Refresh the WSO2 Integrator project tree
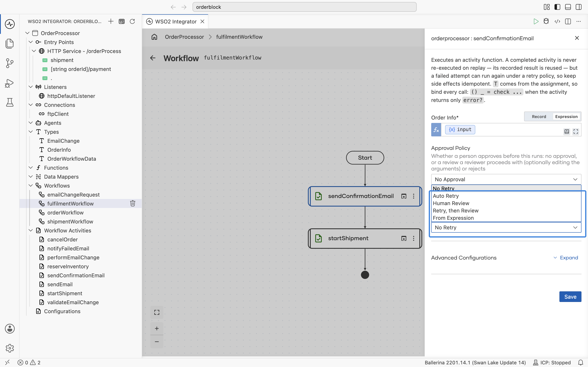Viewport: 588px width, 367px height. [132, 21]
